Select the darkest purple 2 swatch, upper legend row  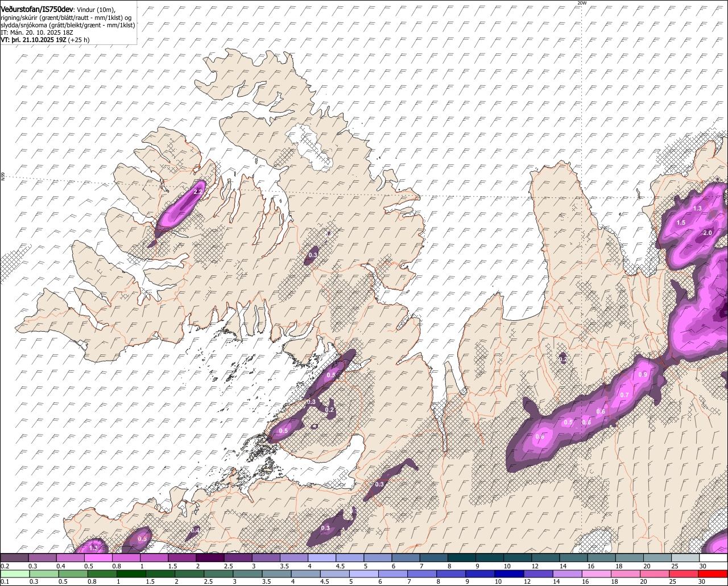click(x=210, y=558)
